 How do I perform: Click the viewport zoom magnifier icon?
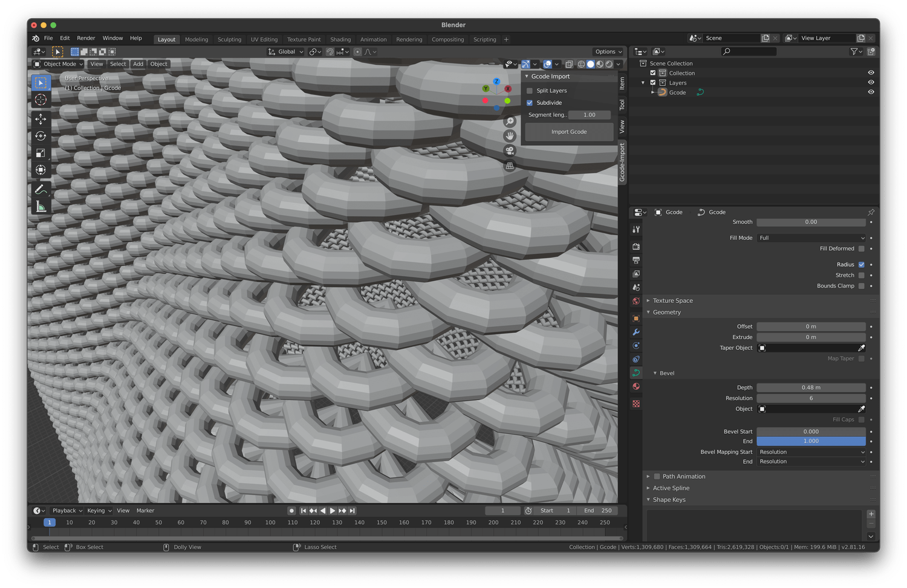point(510,121)
